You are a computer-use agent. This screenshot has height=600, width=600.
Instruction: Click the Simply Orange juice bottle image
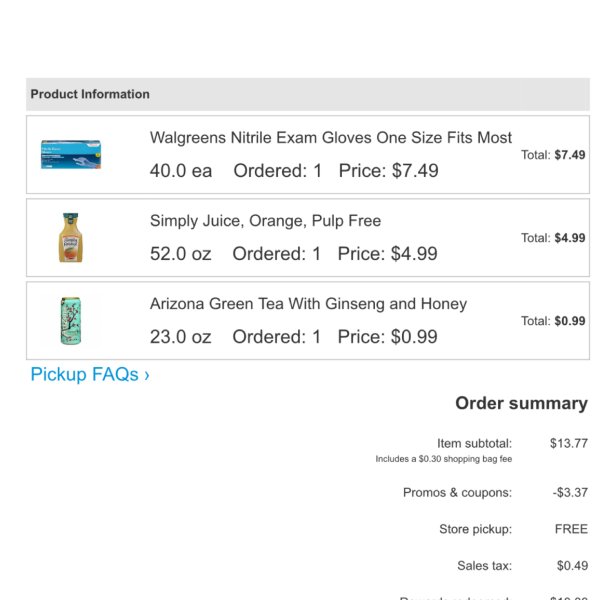[x=70, y=238]
